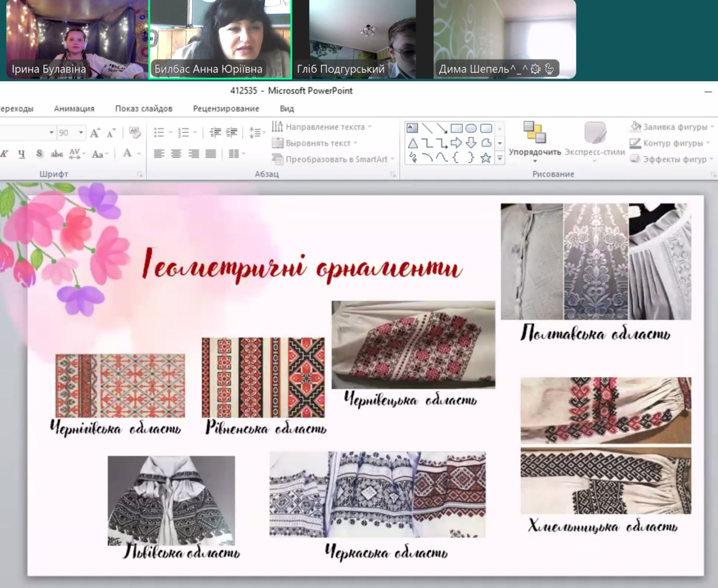Select the triangle shape
The height and width of the screenshot is (588, 718).
click(413, 143)
